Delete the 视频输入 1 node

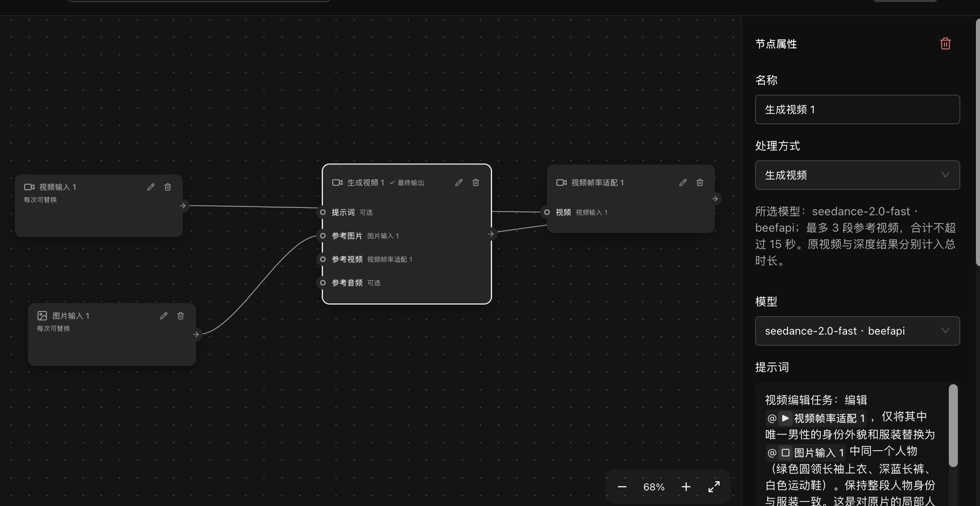point(168,187)
